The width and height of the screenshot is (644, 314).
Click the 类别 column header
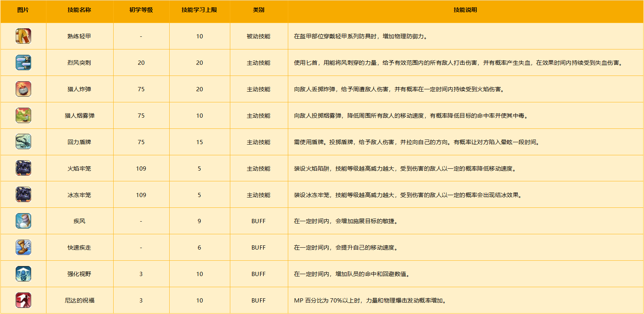[259, 10]
